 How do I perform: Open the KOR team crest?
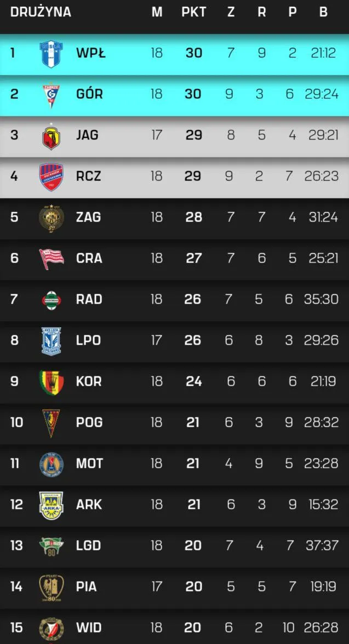(x=52, y=382)
